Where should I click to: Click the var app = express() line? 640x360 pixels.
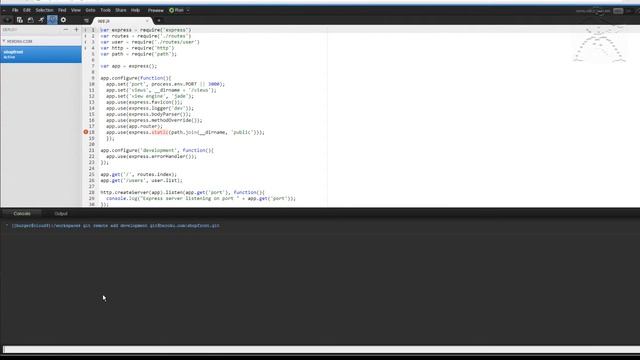(x=129, y=66)
